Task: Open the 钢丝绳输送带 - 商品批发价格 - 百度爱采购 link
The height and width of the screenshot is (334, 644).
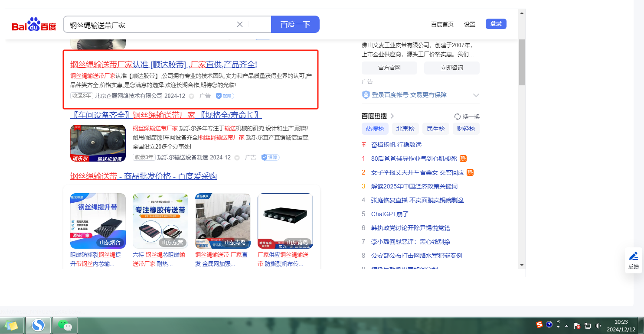Action: point(144,176)
